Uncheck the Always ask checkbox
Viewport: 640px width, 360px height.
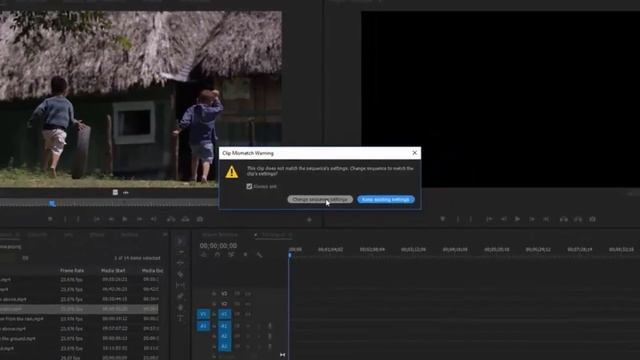pos(249,186)
